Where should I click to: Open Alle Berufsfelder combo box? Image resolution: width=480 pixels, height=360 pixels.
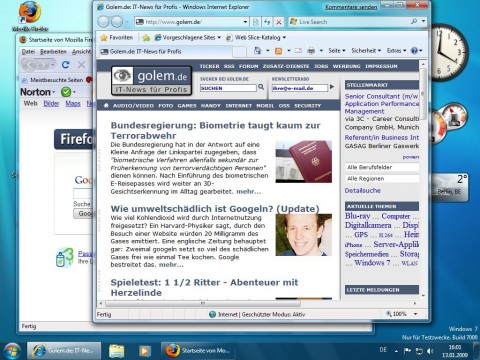tap(382, 167)
